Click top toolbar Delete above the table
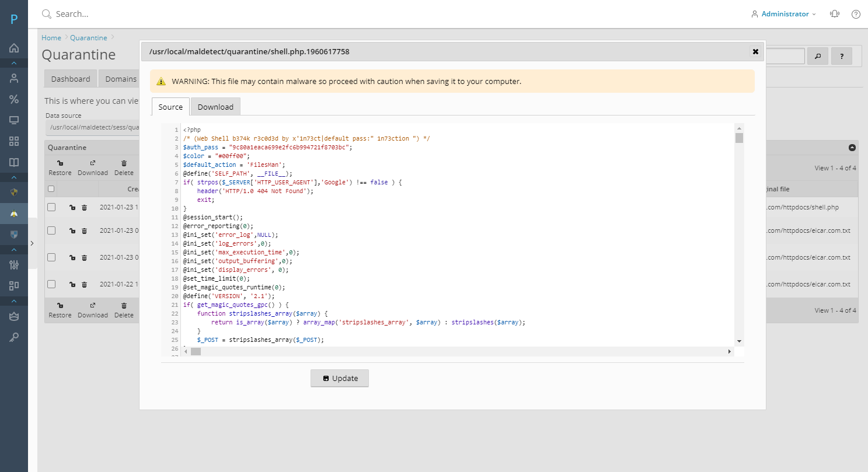 (124, 168)
